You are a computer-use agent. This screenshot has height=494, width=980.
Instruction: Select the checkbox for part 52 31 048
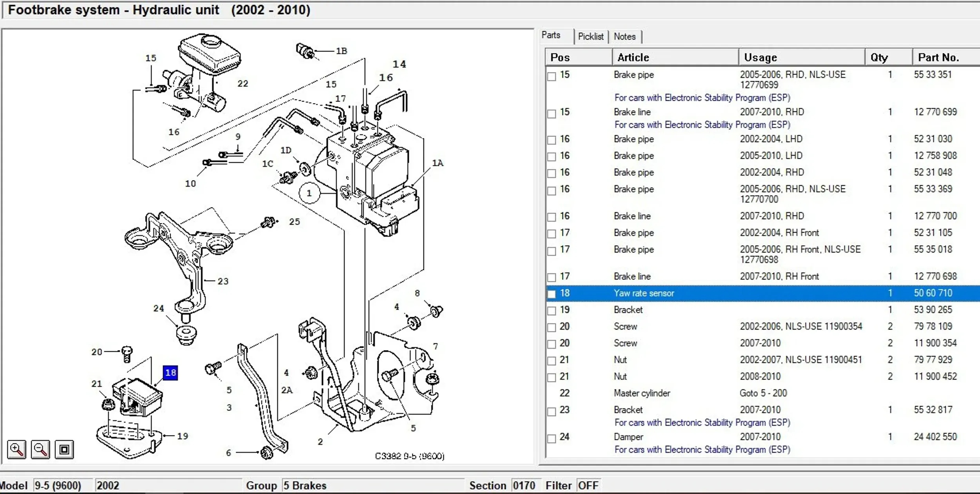click(552, 173)
